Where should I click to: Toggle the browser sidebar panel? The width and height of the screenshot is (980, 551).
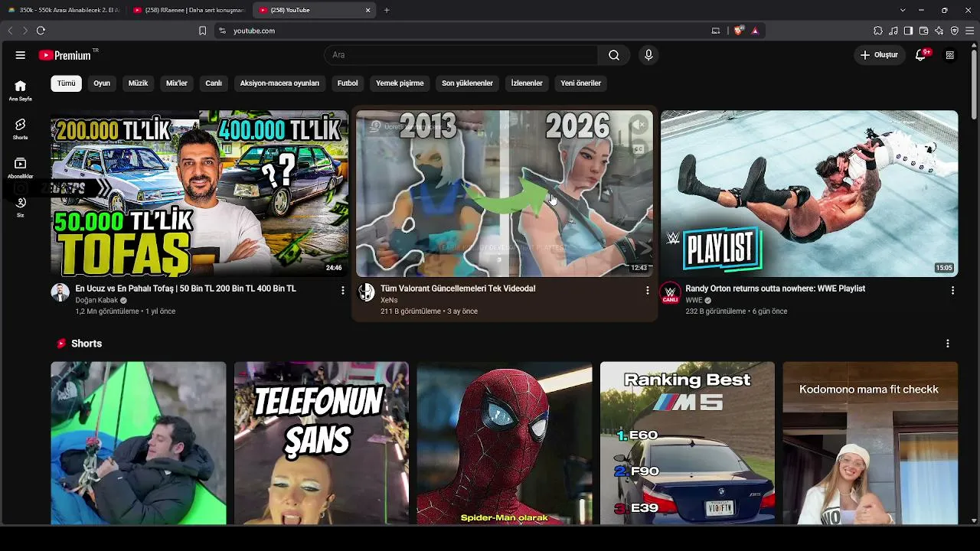[908, 31]
